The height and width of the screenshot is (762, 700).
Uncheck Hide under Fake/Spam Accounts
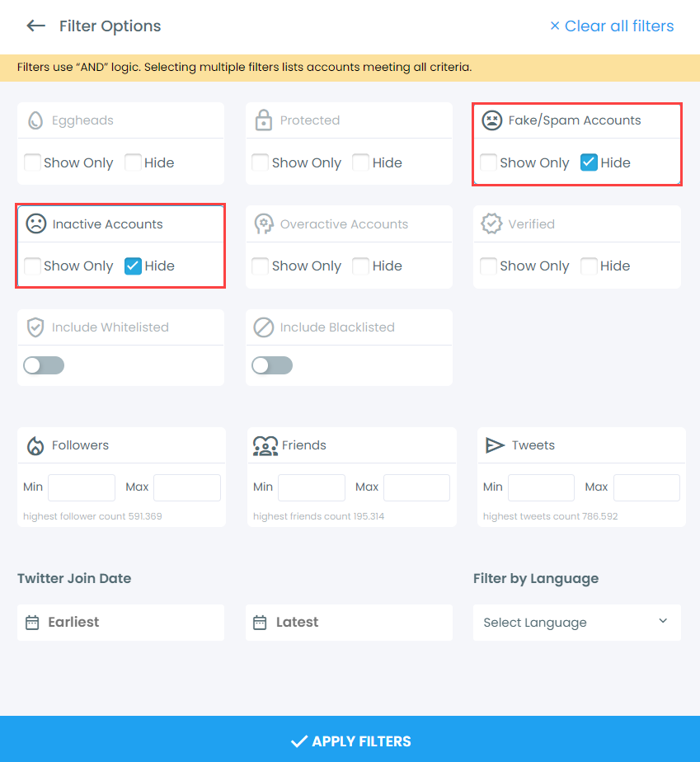589,162
